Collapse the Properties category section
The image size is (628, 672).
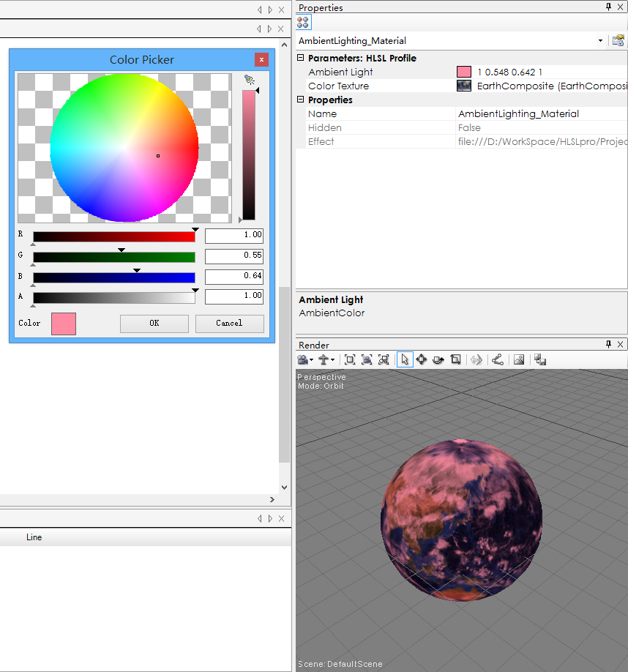click(301, 100)
